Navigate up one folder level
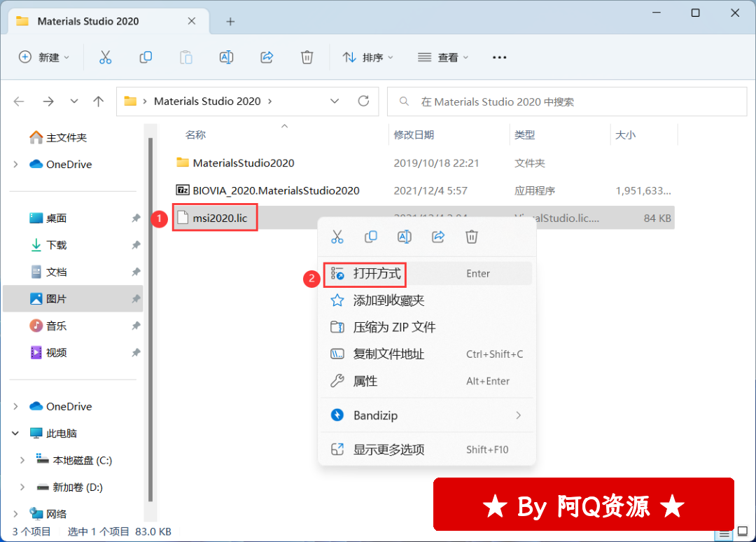This screenshot has width=756, height=542. (x=99, y=102)
